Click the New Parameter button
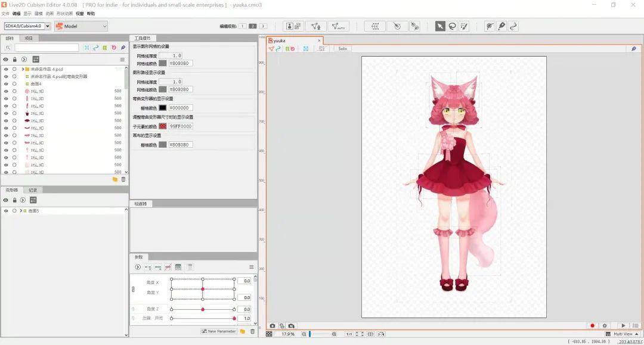The image size is (644, 345). pyautogui.click(x=219, y=331)
